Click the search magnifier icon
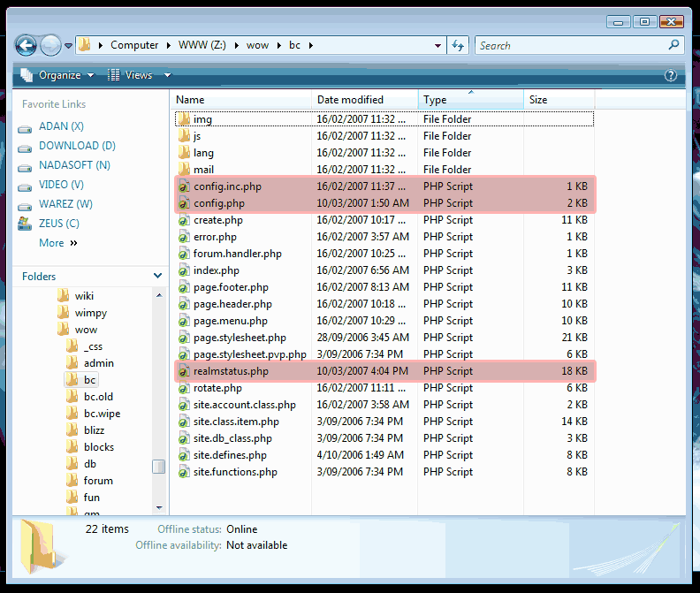Image resolution: width=700 pixels, height=593 pixels. click(x=673, y=45)
